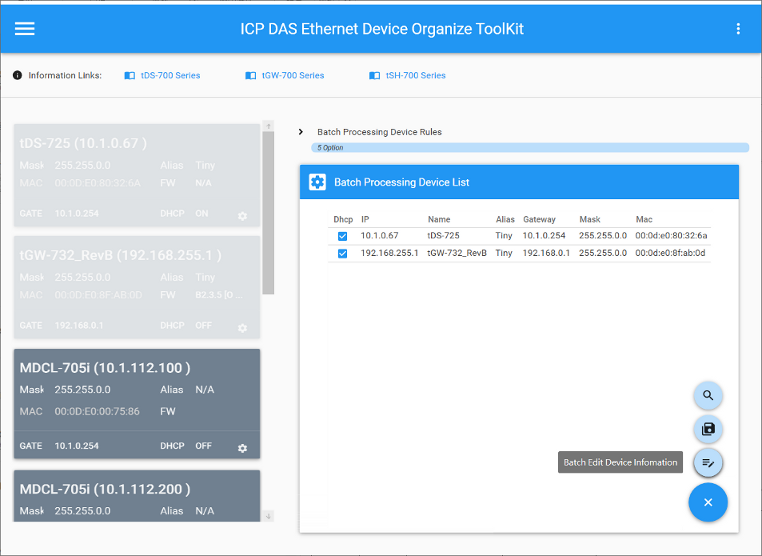Click Name cell tDS-725 in table
762x556 pixels.
point(443,236)
